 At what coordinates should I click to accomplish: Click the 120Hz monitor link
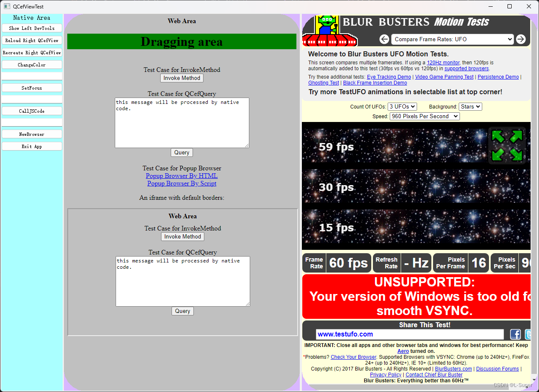pos(443,63)
